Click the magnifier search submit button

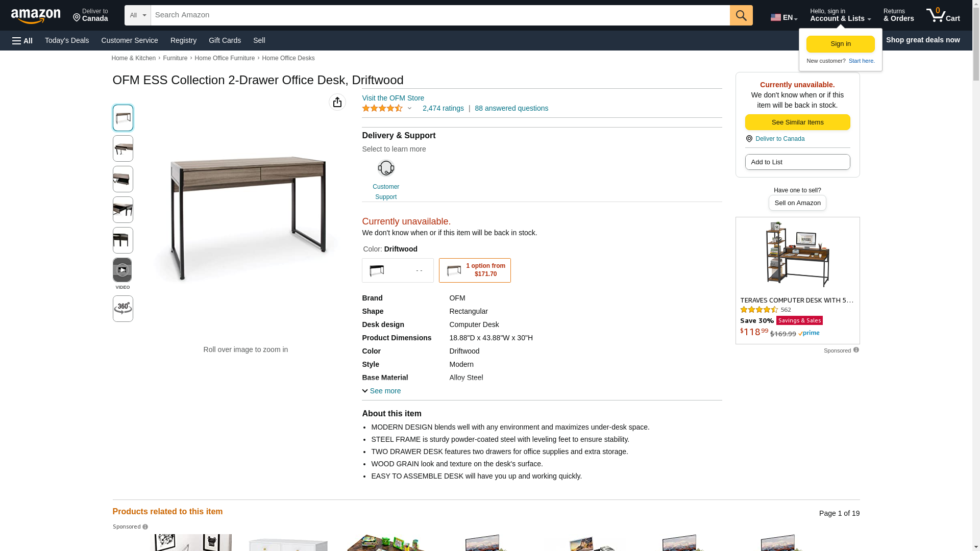[741, 15]
